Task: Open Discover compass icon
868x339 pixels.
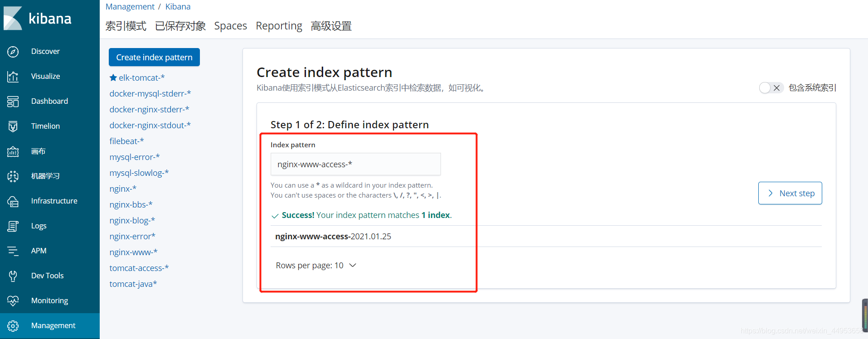Action: [13, 52]
